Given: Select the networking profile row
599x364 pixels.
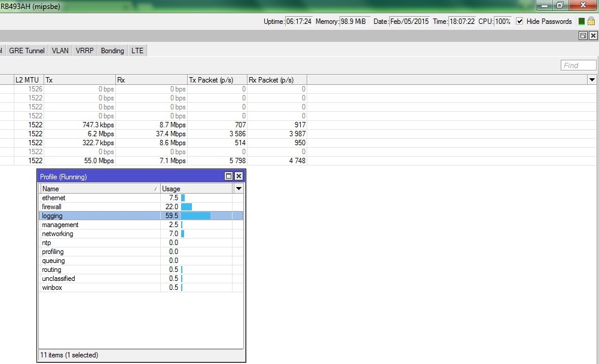Looking at the screenshot, I should [x=141, y=234].
